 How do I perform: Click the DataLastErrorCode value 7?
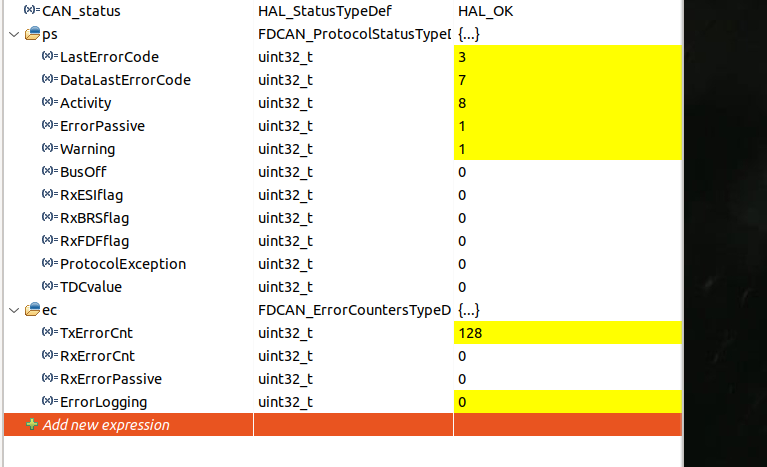pyautogui.click(x=567, y=80)
